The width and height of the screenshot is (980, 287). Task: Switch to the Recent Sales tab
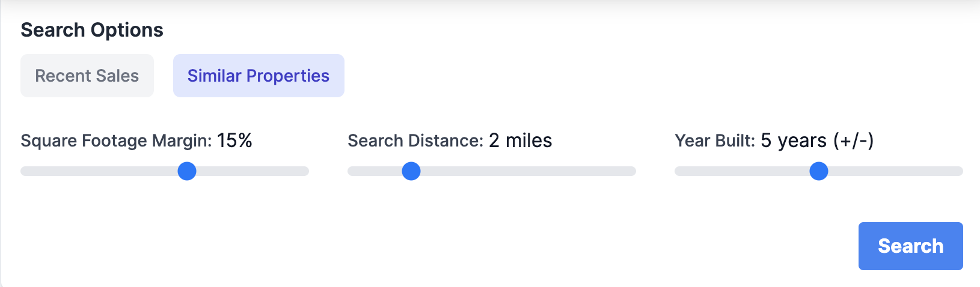87,76
